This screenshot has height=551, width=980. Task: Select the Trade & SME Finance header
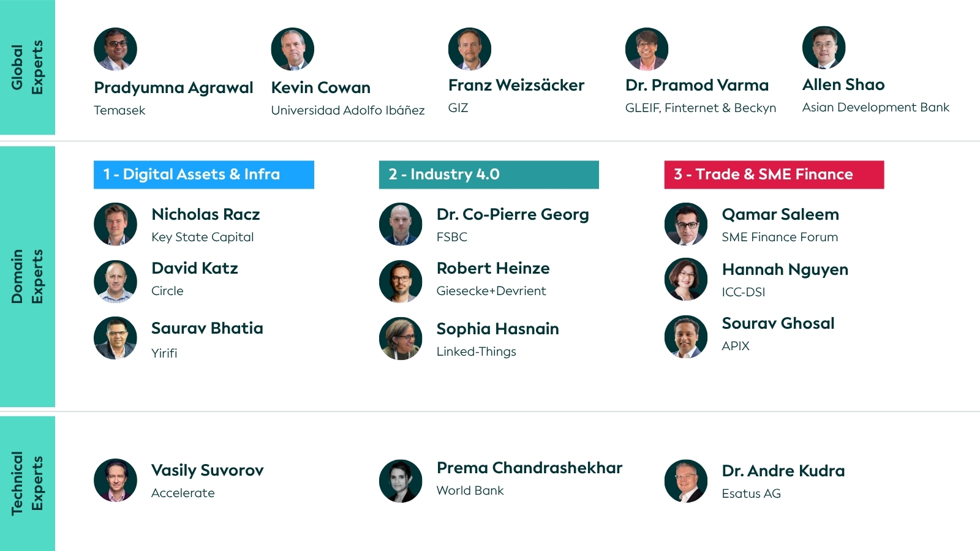(x=774, y=174)
